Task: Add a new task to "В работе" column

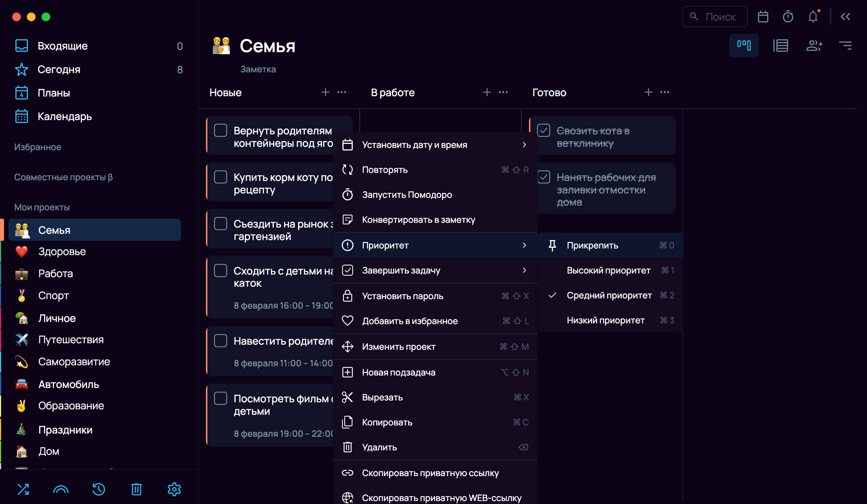Action: (487, 92)
